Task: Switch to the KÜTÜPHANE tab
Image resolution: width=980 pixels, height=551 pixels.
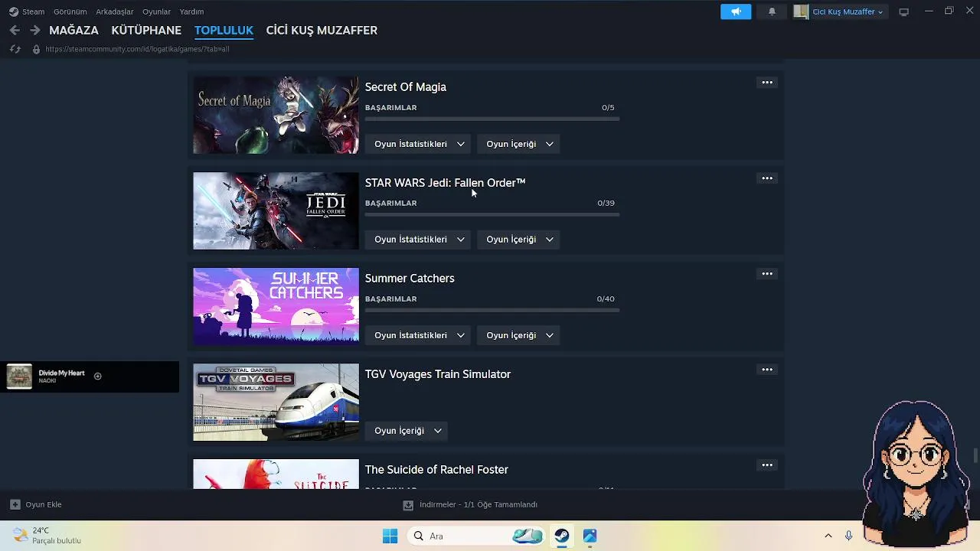Action: [146, 31]
